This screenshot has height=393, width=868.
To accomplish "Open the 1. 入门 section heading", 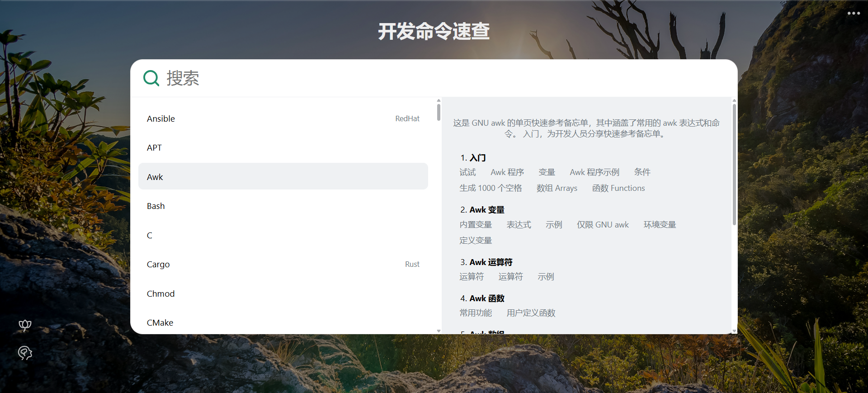I will pyautogui.click(x=473, y=158).
